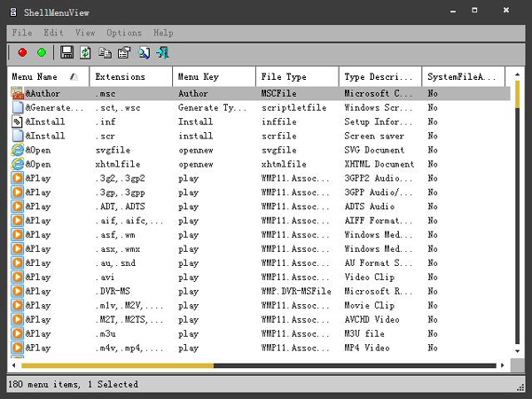
Task: Click media player icon of .ADT row
Action: point(18,207)
